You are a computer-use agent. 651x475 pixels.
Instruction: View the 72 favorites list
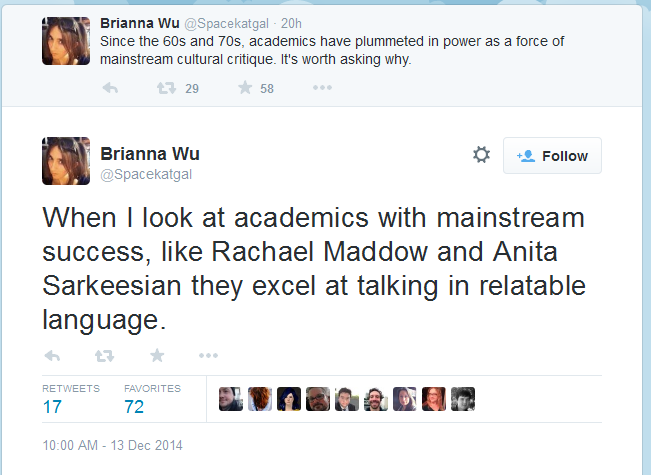tap(152, 399)
